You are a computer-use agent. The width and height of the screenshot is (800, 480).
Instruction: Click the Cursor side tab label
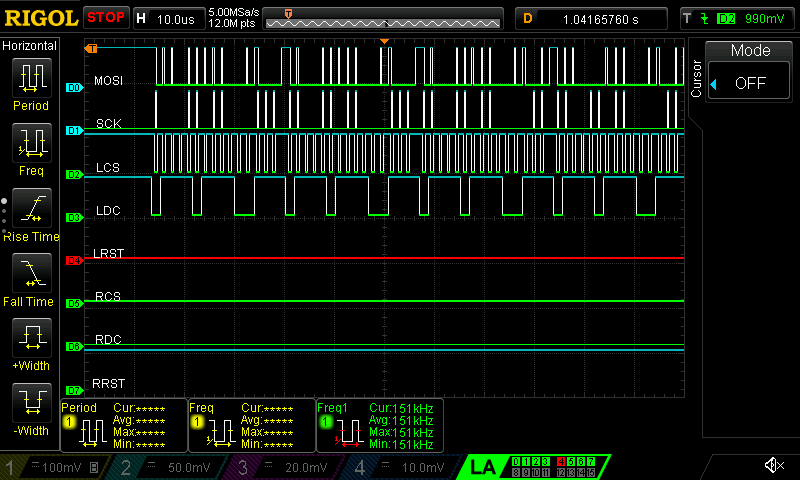695,79
